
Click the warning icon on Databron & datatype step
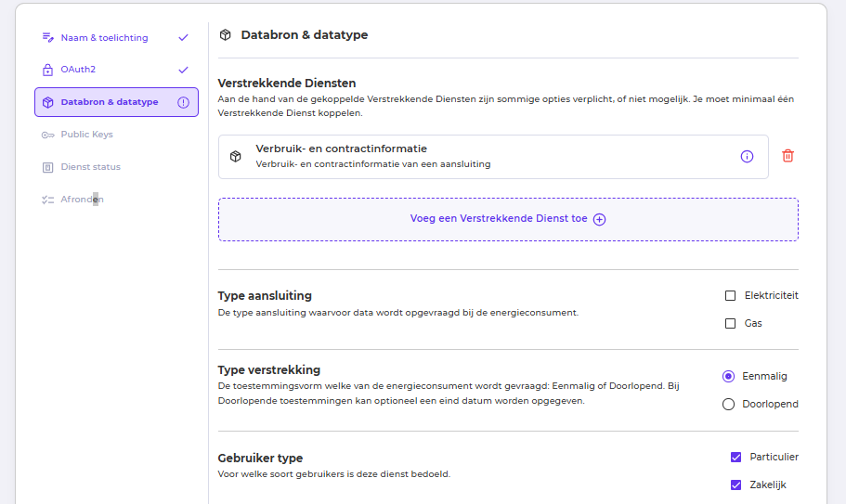tap(184, 102)
